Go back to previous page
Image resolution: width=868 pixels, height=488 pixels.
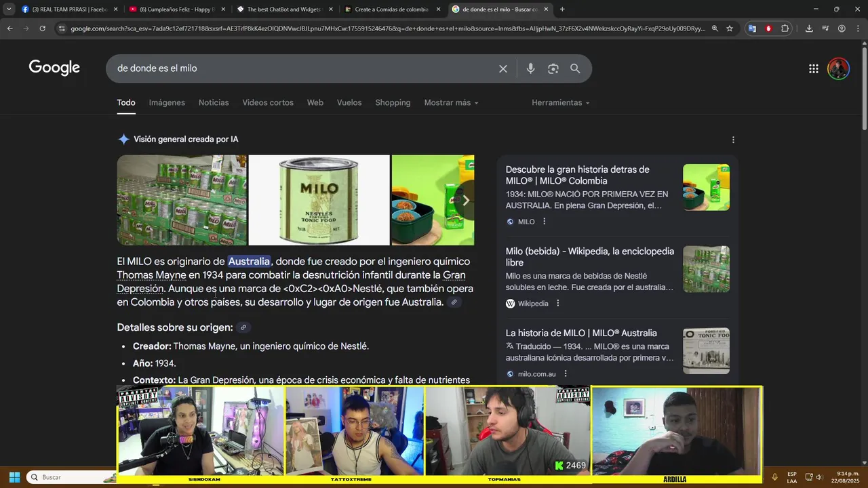(x=9, y=28)
